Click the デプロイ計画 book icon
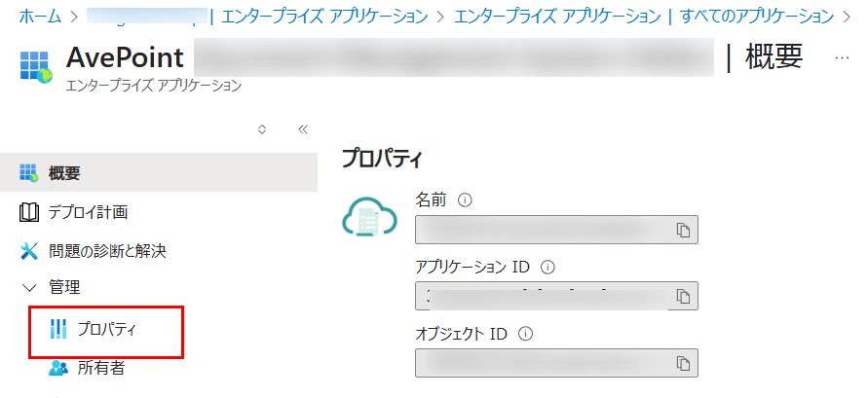 29,212
